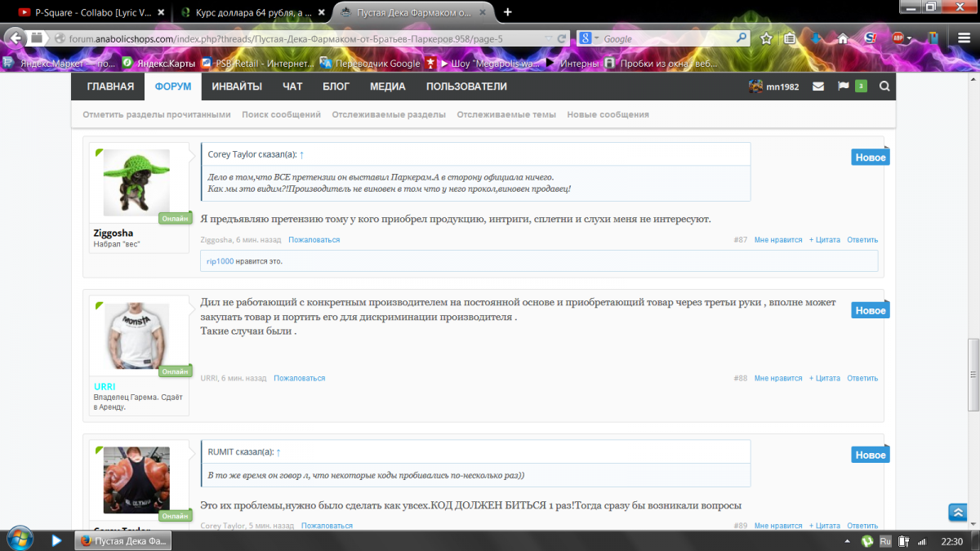
Task: Switch to the P-Square Collabo YouTube tab
Action: (91, 12)
